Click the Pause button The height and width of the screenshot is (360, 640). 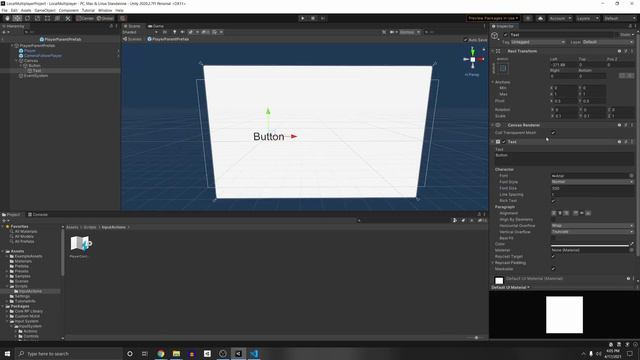[313, 18]
